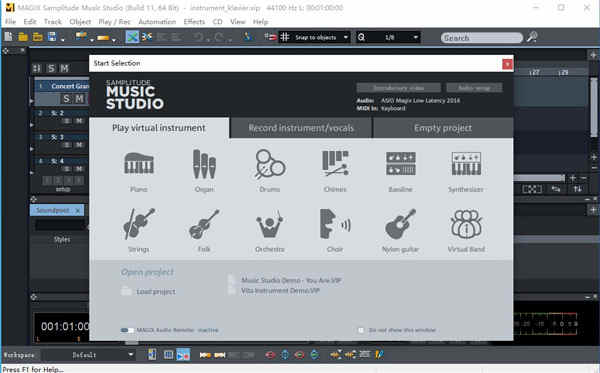Expand track S: 2 arrow
The height and width of the screenshot is (373, 600).
pyautogui.click(x=32, y=125)
